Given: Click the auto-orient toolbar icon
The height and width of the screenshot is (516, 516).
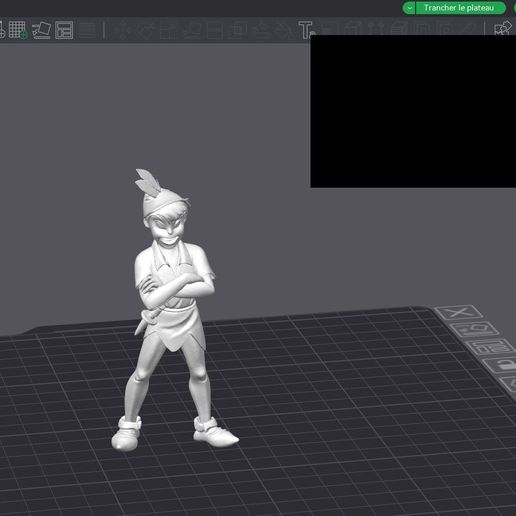Looking at the screenshot, I should (x=42, y=30).
